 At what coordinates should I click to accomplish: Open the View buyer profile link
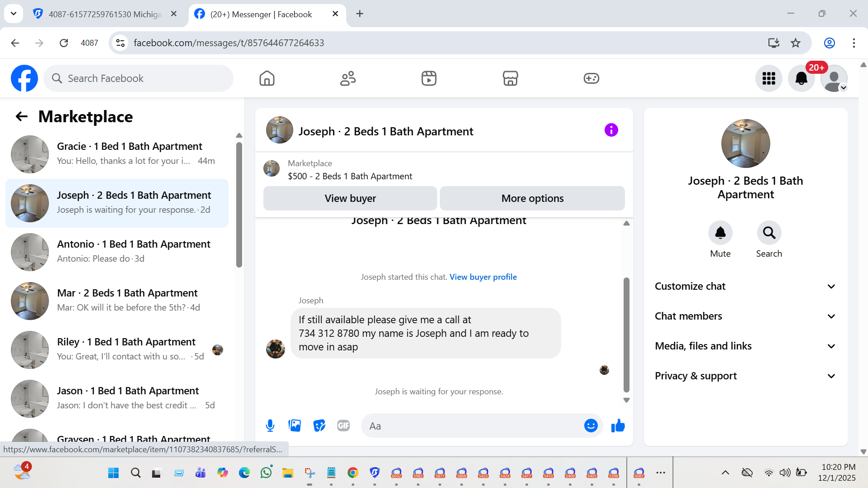[x=483, y=277]
